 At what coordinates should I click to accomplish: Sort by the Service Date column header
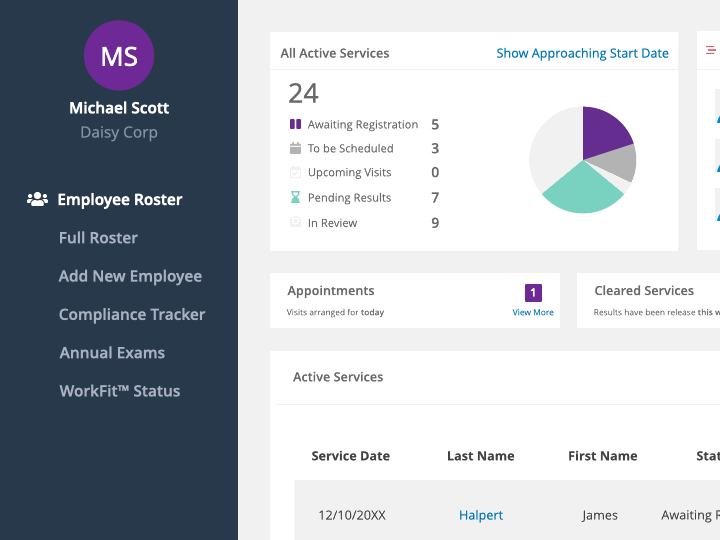(351, 456)
